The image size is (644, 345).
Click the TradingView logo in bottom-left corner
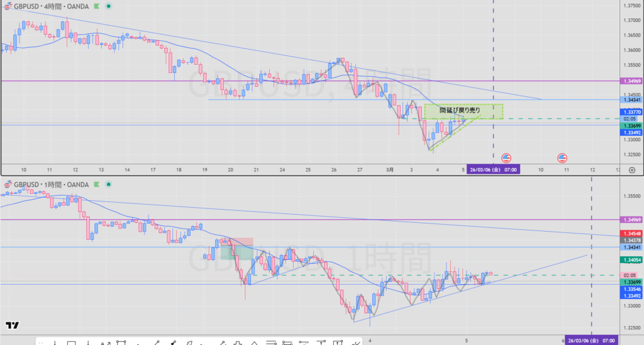point(11,325)
